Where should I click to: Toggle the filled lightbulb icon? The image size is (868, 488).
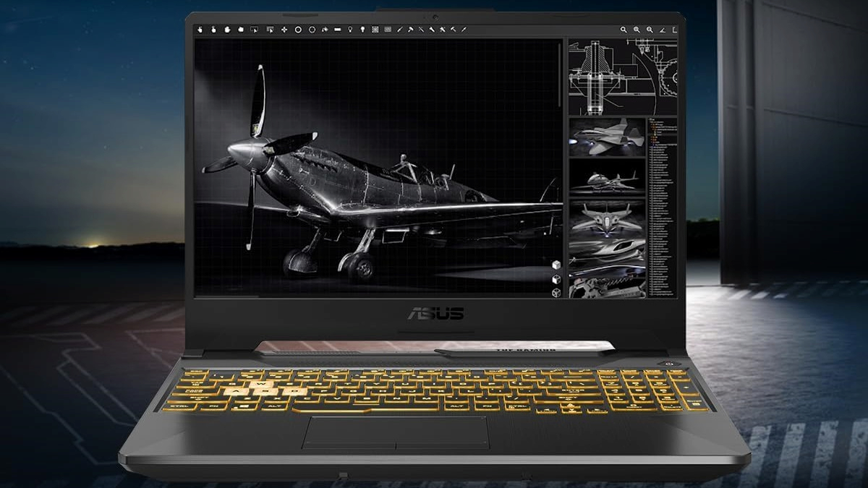(362, 30)
